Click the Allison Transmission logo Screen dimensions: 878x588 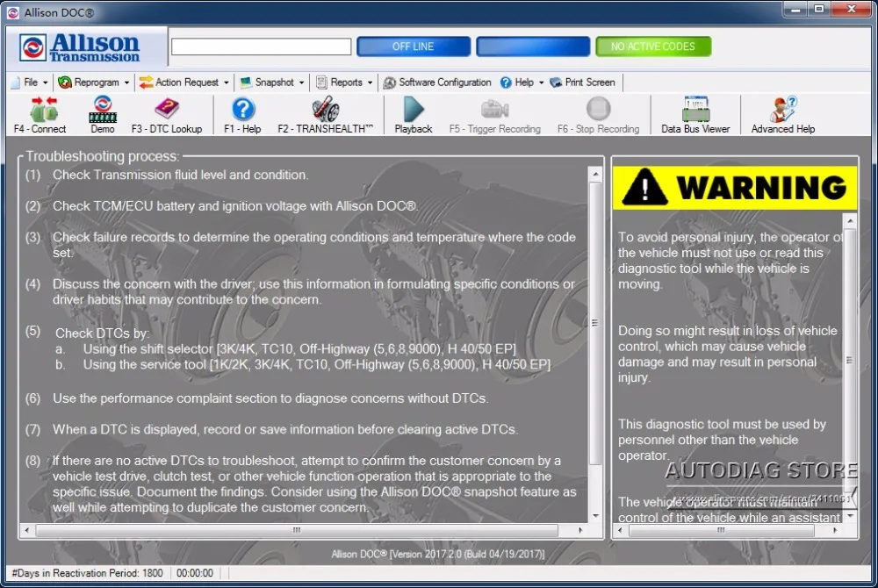click(x=80, y=47)
